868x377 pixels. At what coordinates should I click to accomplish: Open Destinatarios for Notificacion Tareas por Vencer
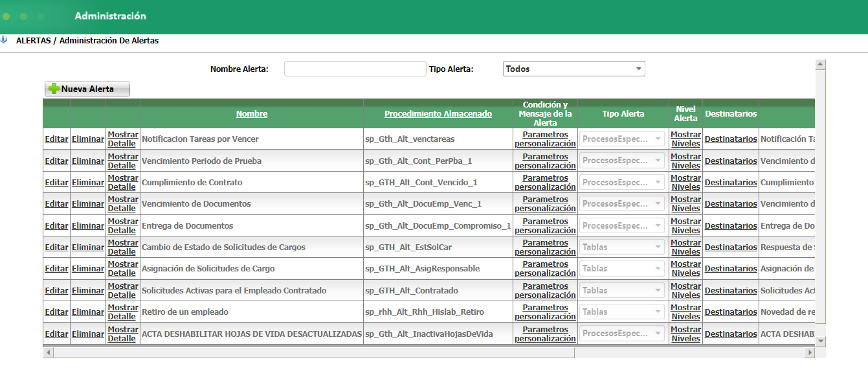pyautogui.click(x=731, y=139)
